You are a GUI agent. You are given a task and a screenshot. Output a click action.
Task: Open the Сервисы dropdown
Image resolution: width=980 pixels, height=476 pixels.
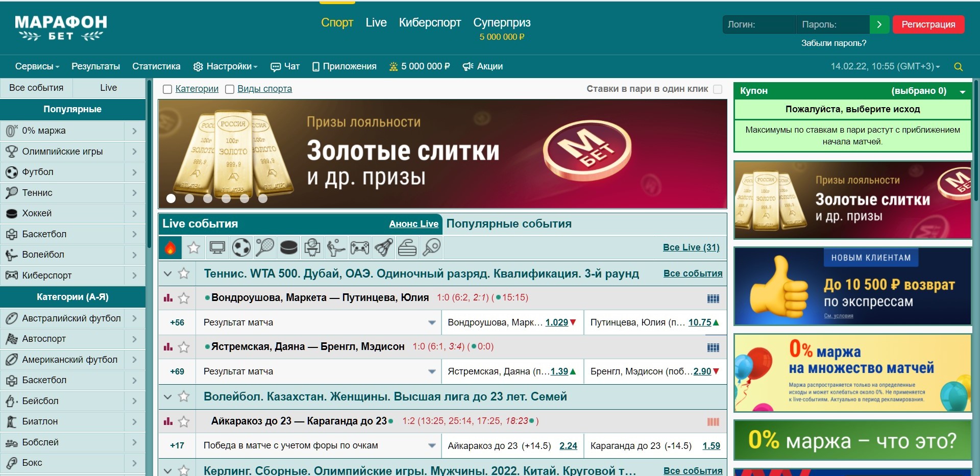point(37,66)
